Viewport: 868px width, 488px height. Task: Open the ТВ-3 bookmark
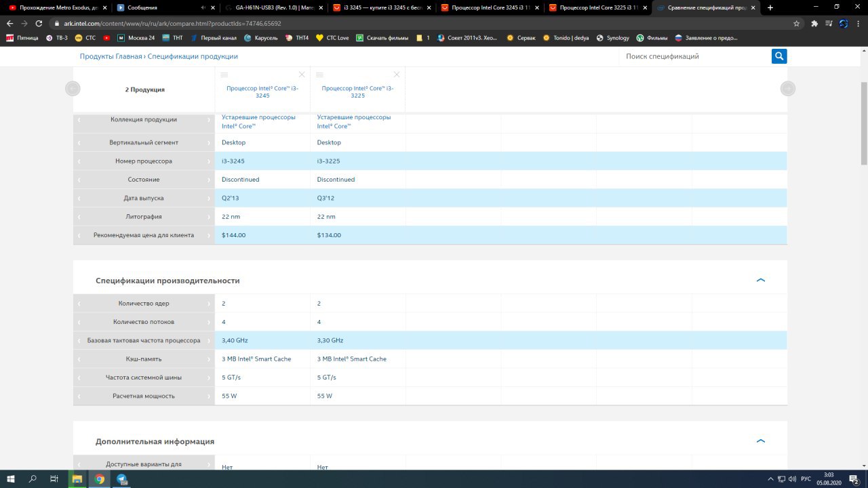[x=56, y=38]
